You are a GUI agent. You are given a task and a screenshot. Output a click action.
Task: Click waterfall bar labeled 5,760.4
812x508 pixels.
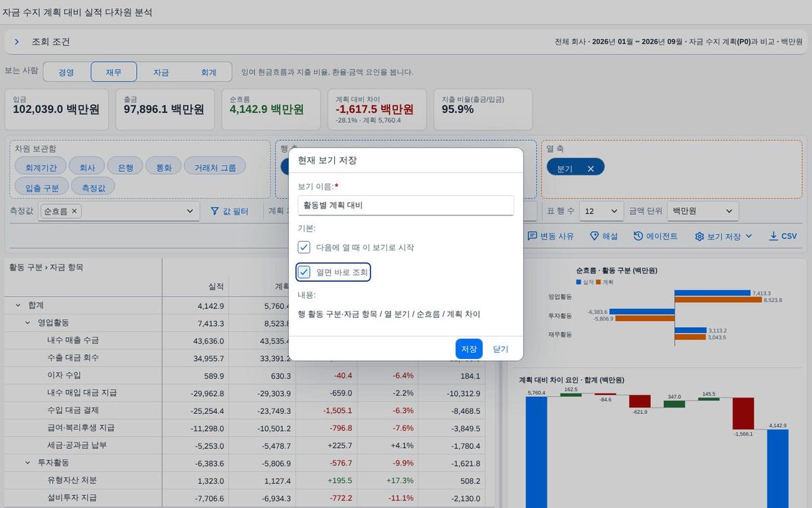(x=537, y=452)
